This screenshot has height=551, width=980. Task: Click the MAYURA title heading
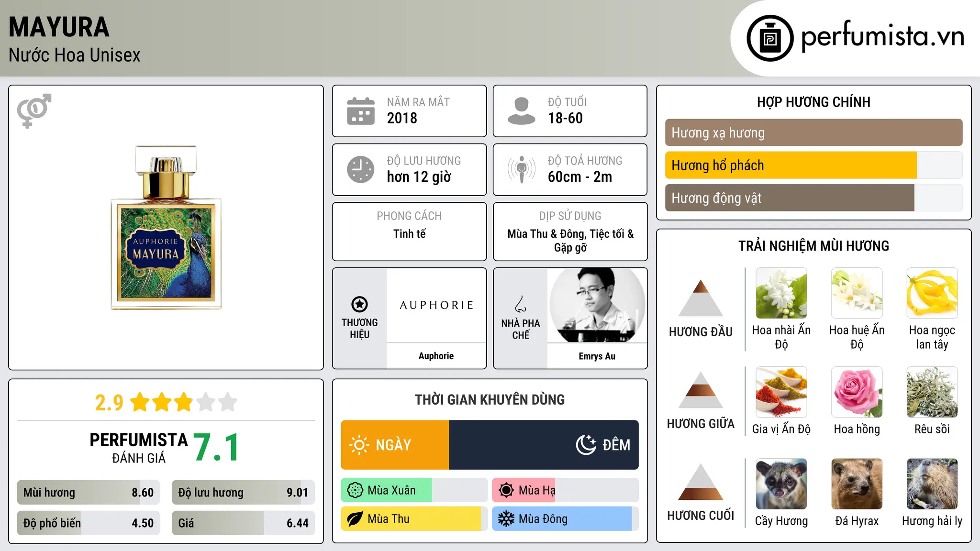coord(59,27)
